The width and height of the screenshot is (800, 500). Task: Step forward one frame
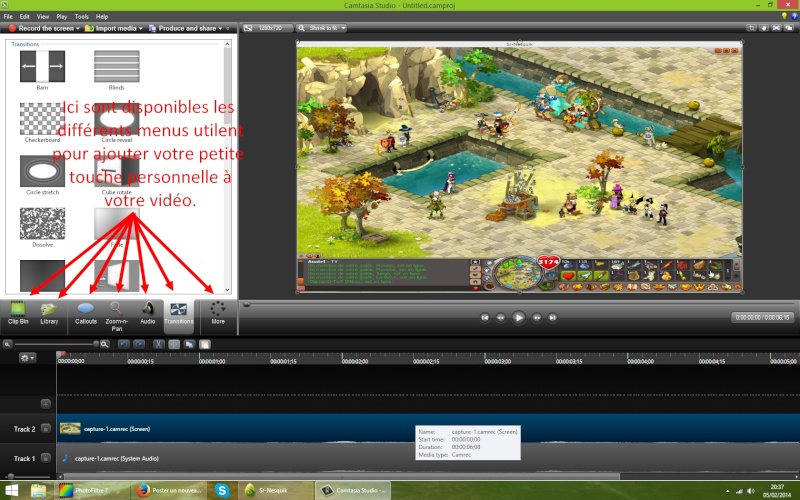tap(537, 317)
